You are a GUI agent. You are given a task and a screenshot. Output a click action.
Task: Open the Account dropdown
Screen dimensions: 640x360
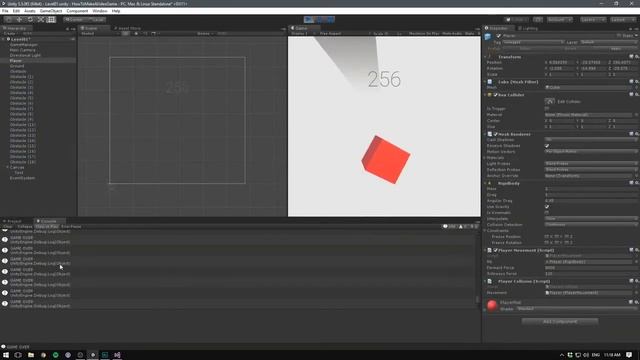coord(559,20)
